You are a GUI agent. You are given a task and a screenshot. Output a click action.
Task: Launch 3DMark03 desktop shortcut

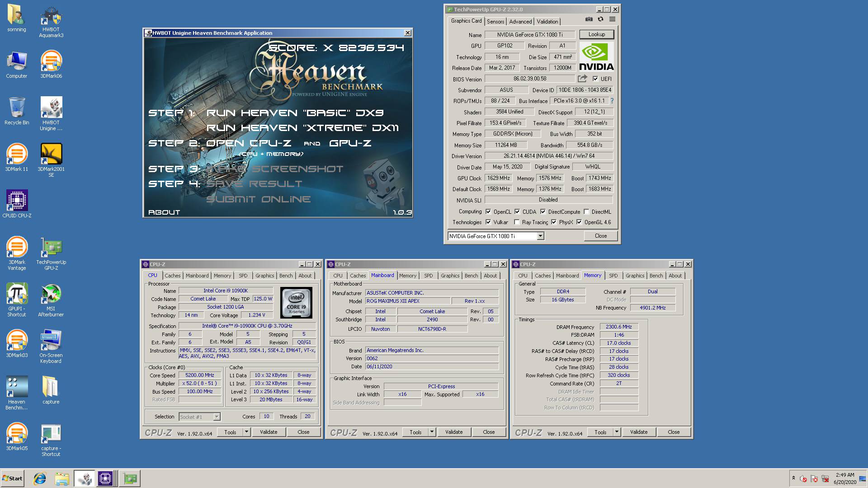(17, 344)
